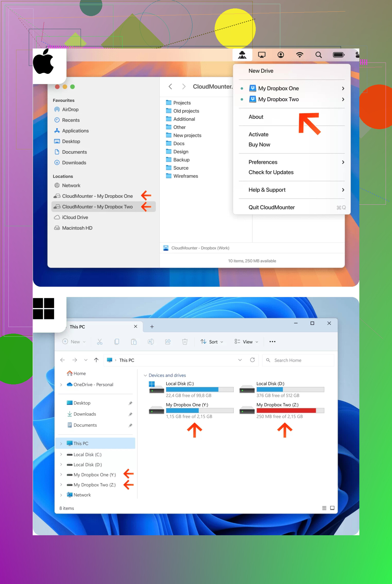The width and height of the screenshot is (392, 584).
Task: Click the Delete trash icon
Action: [185, 342]
